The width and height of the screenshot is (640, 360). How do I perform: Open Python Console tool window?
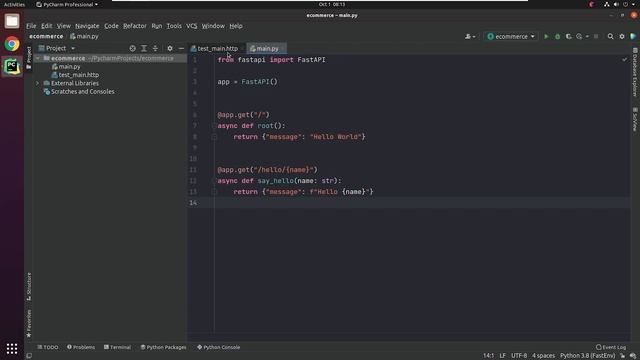click(218, 347)
